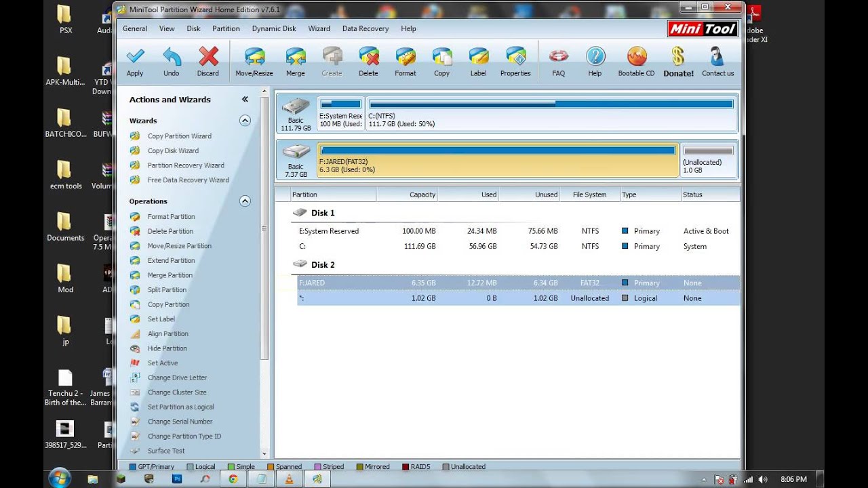Open the General menu
Screen dimensions: 868x488
click(135, 28)
